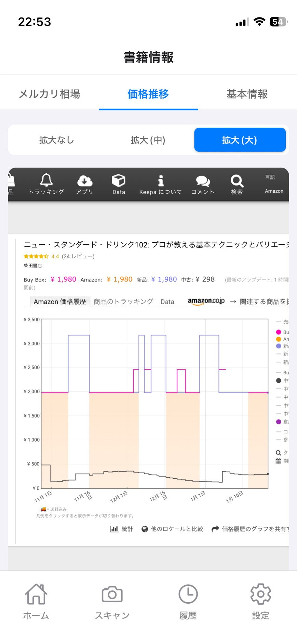
Task: Tap the 統計 label below the graph
Action: (127, 529)
